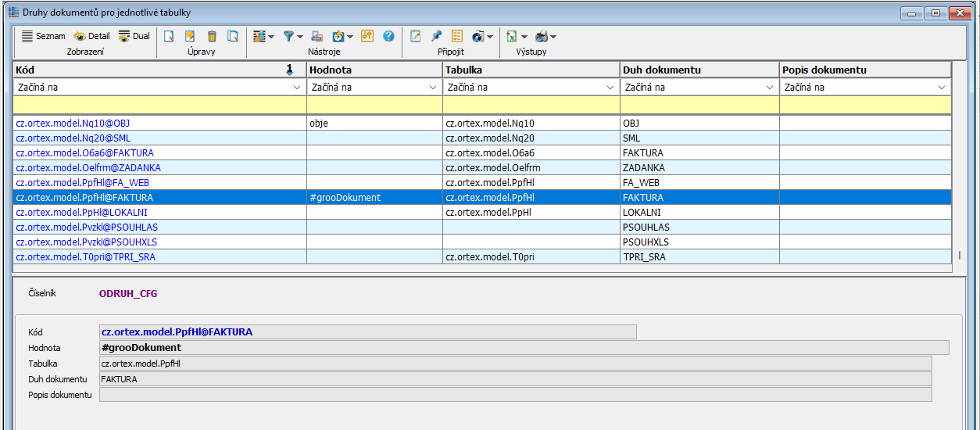Click the pushpin icon in Připojit
This screenshot has width=980, height=430.
[436, 36]
